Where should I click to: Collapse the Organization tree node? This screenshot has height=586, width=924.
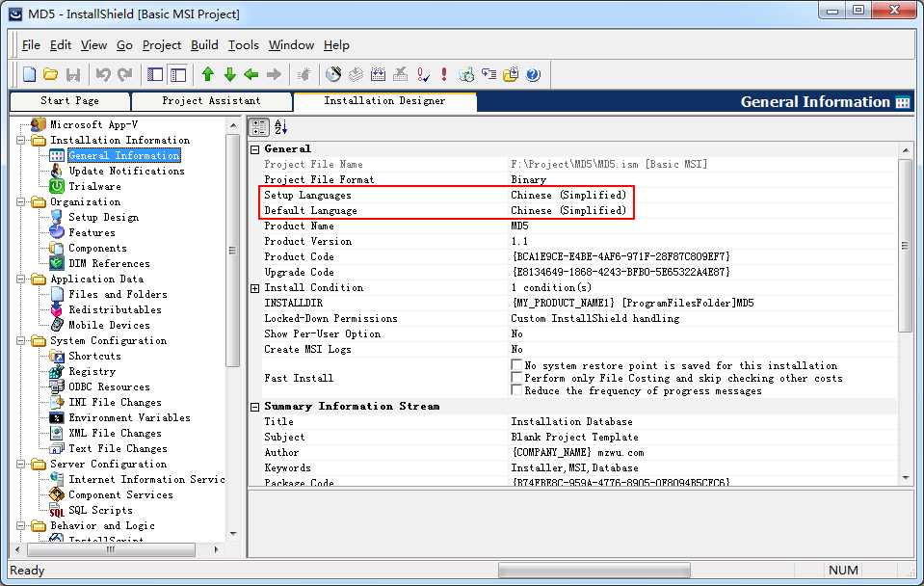pos(21,202)
